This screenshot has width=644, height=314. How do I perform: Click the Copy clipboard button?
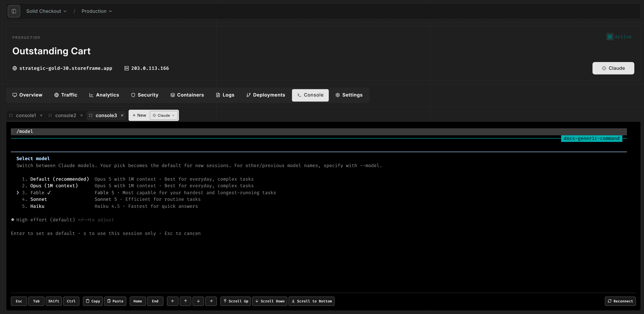93,301
